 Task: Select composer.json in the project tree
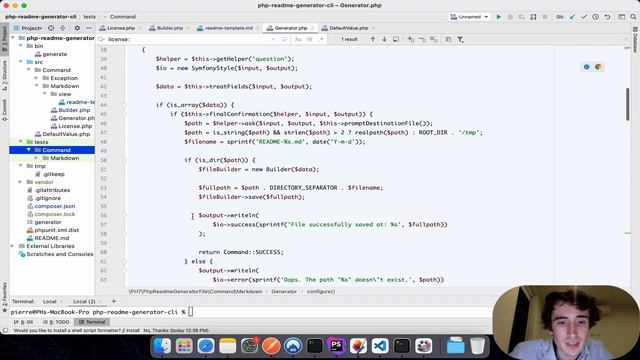pyautogui.click(x=51, y=206)
